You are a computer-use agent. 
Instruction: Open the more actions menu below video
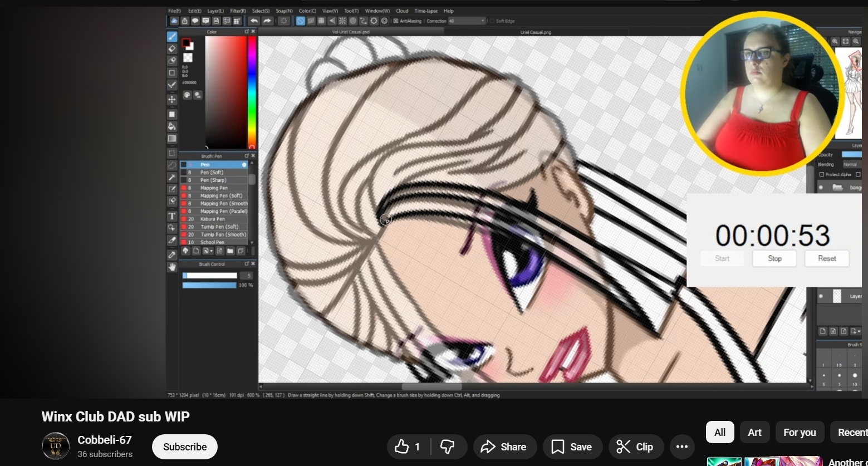[x=681, y=447]
